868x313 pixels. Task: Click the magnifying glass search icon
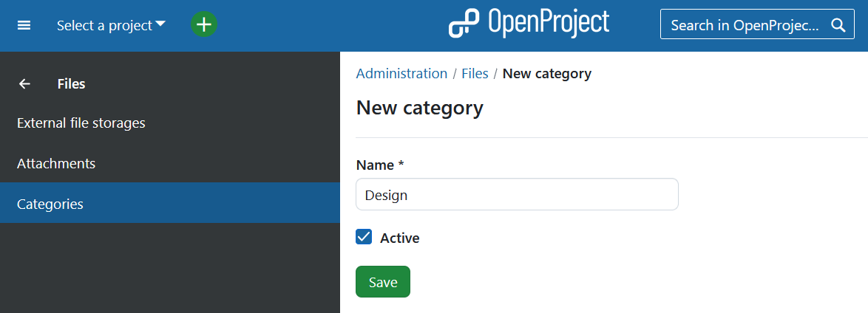838,25
